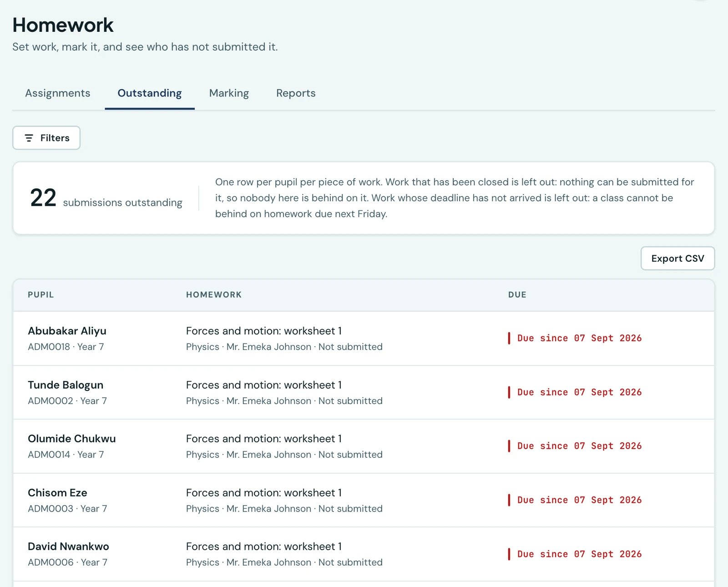Click admission number ADM0002 · Year 7
Image resolution: width=728 pixels, height=587 pixels.
point(67,401)
